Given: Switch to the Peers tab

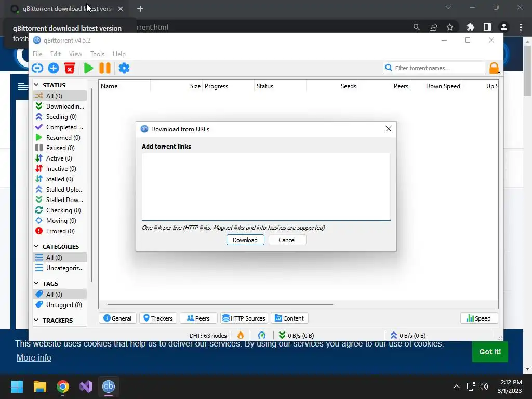Looking at the screenshot, I should pos(198,318).
